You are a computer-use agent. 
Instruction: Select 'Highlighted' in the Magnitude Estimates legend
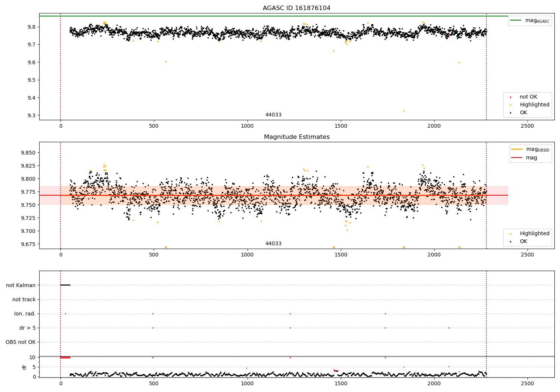pos(535,234)
